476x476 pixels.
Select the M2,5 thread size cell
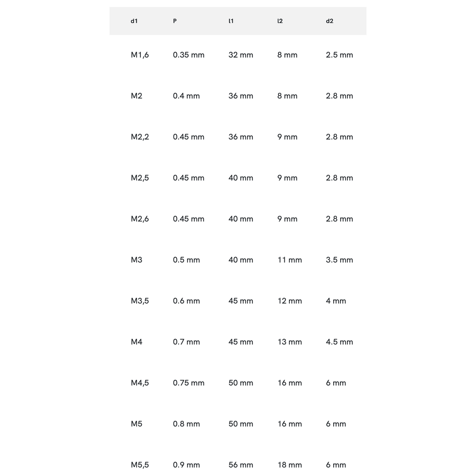(140, 178)
